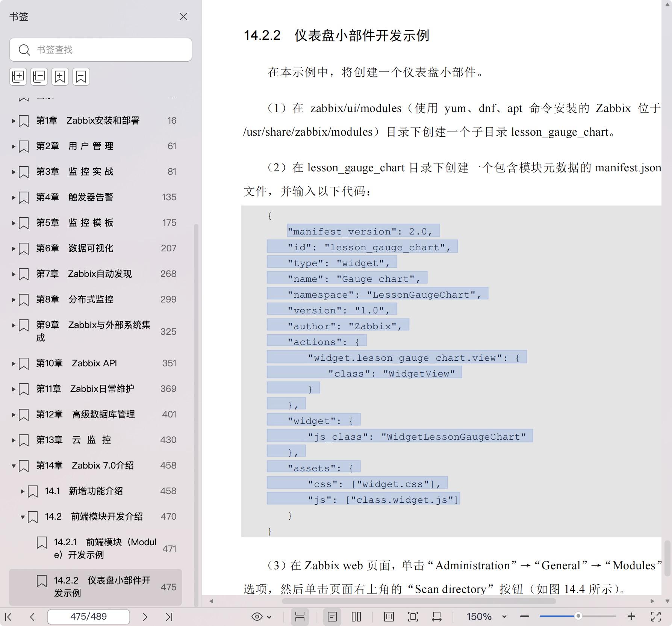Click highlighted line "id": "lesson_gauge_chart"
The image size is (672, 626).
pos(362,246)
